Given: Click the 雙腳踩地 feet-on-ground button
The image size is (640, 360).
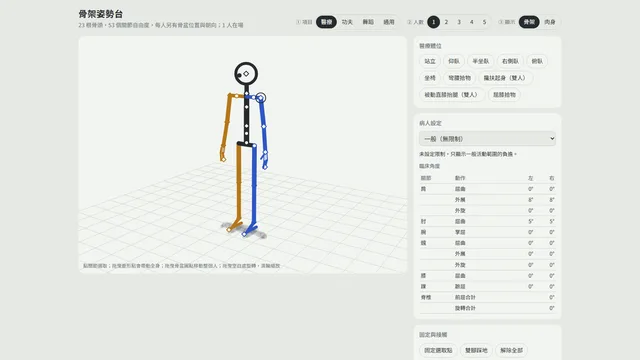Looking at the screenshot, I should [x=476, y=350].
